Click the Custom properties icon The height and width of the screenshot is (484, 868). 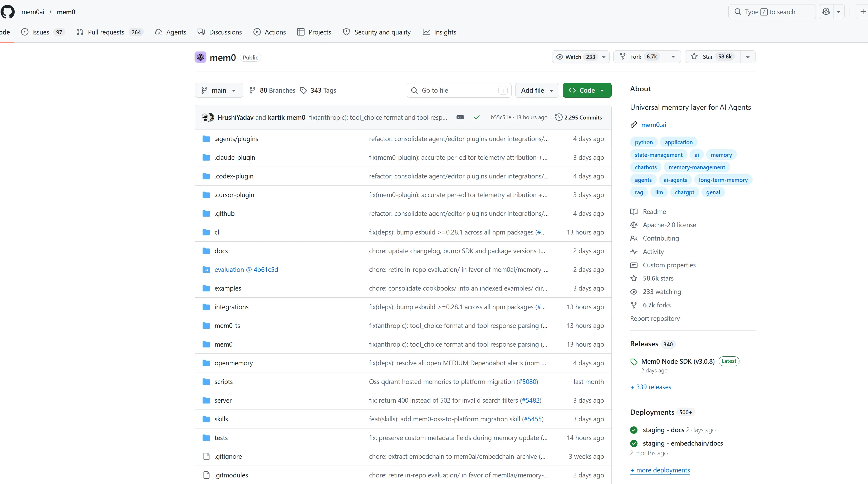634,265
